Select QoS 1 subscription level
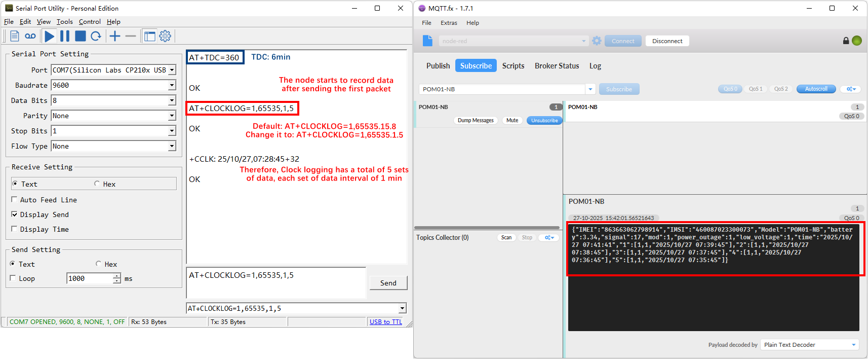The width and height of the screenshot is (868, 359). [756, 89]
